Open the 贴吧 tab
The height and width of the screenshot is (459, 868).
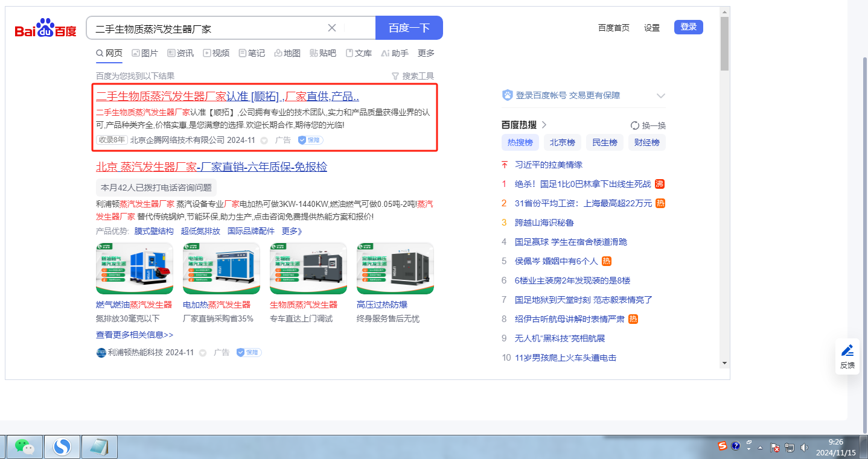click(x=323, y=53)
